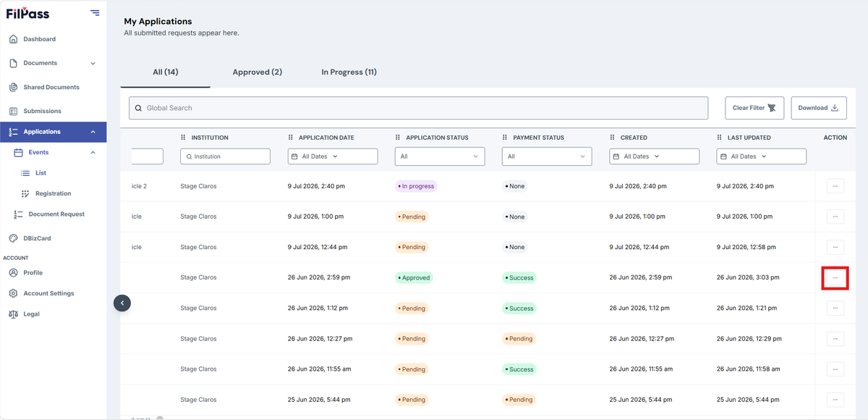This screenshot has height=420, width=868.
Task: Open the Payment Status filter dropdown
Action: (547, 156)
